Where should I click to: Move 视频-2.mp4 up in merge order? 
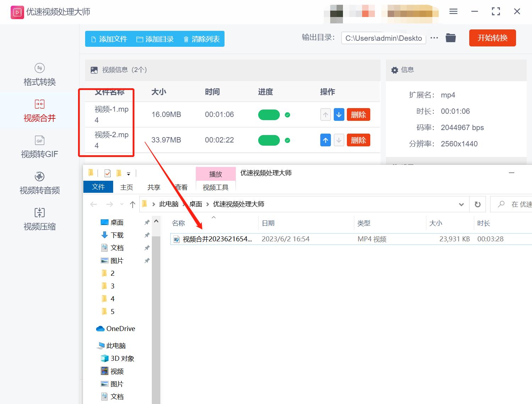(x=325, y=140)
